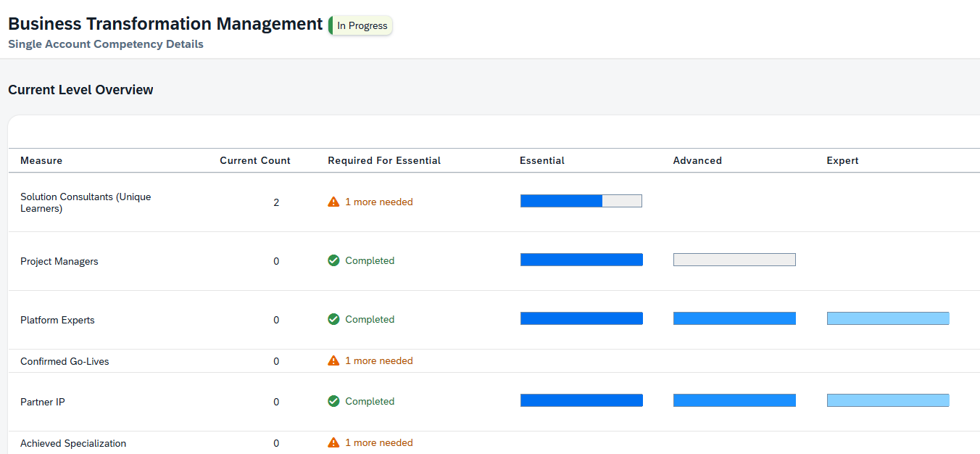980x454 pixels.
Task: Click the Business Transformation Management title
Action: (x=165, y=24)
